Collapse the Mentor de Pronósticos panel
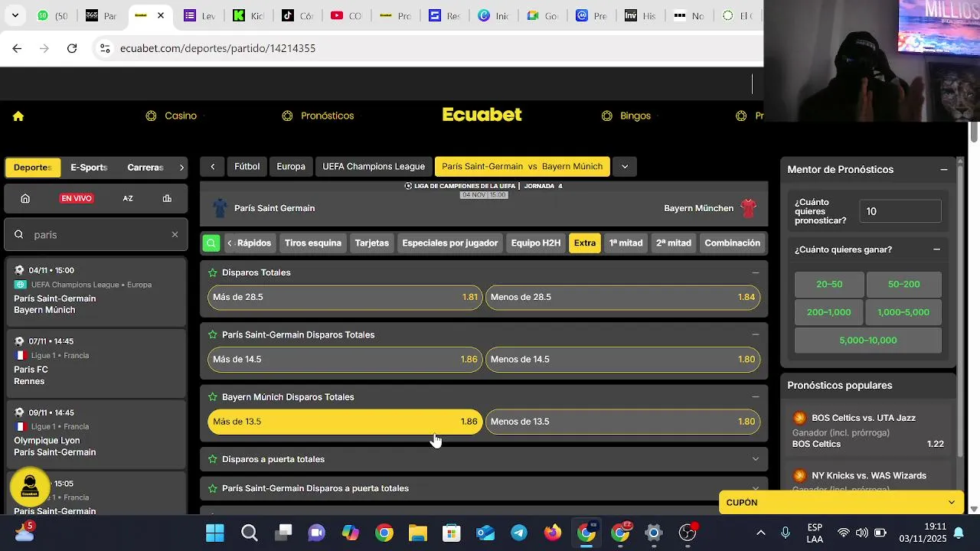 [944, 170]
